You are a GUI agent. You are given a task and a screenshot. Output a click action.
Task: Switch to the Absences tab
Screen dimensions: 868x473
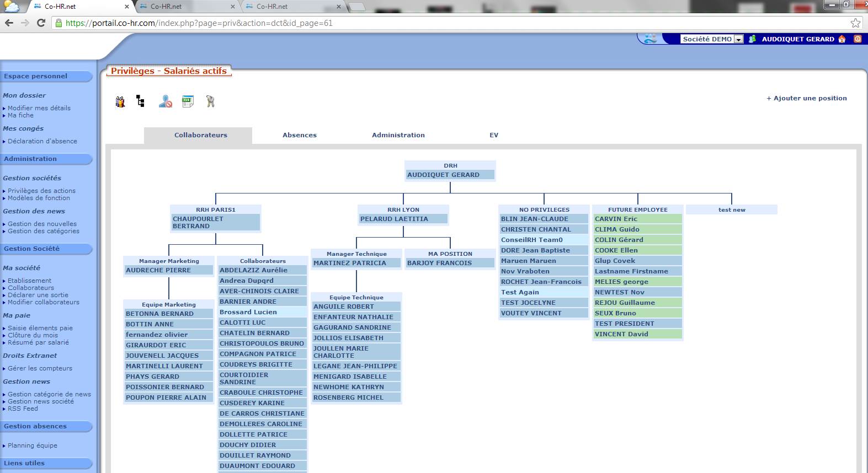(x=300, y=135)
